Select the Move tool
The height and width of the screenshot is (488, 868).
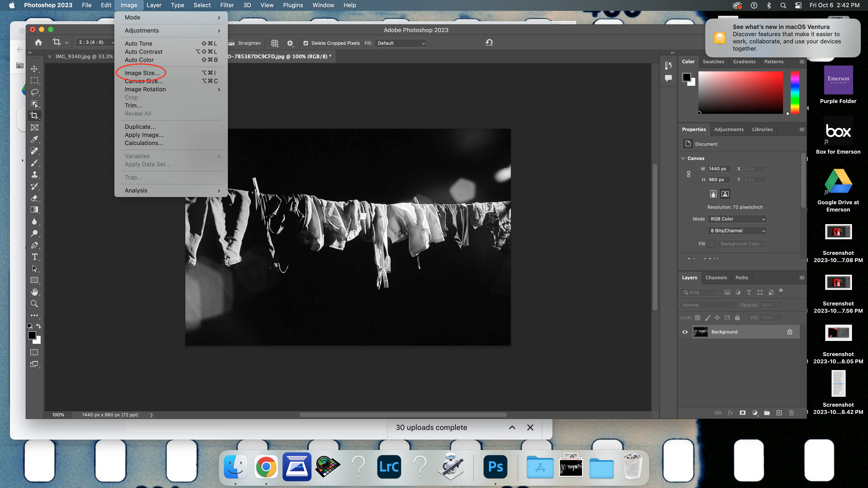pyautogui.click(x=34, y=69)
